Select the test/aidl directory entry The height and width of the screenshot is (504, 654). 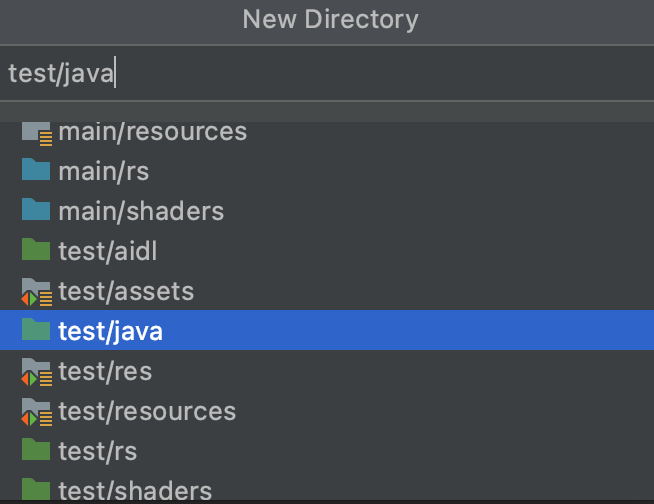pyautogui.click(x=96, y=251)
